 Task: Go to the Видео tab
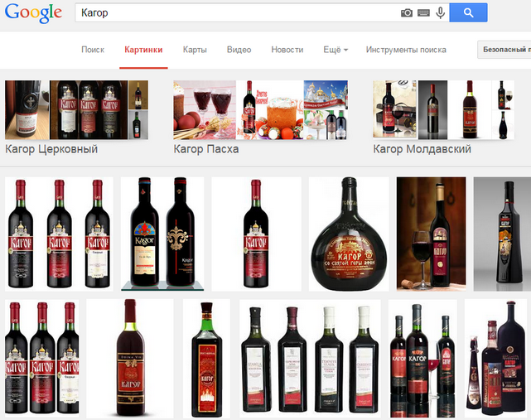click(239, 50)
